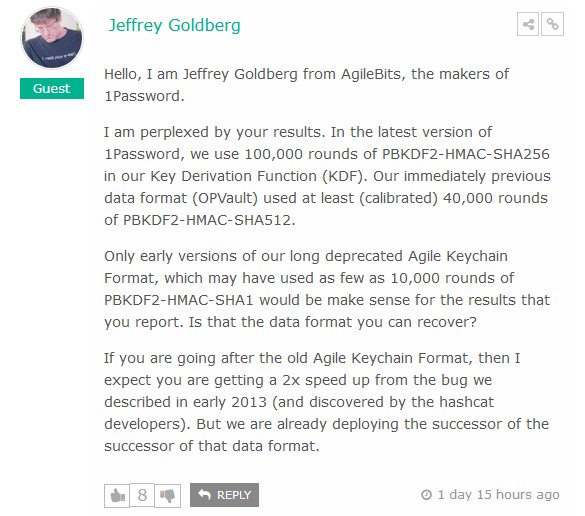This screenshot has width=585, height=516.
Task: Open Jeffrey Goldberg's profile avatar
Action: pyautogui.click(x=52, y=38)
